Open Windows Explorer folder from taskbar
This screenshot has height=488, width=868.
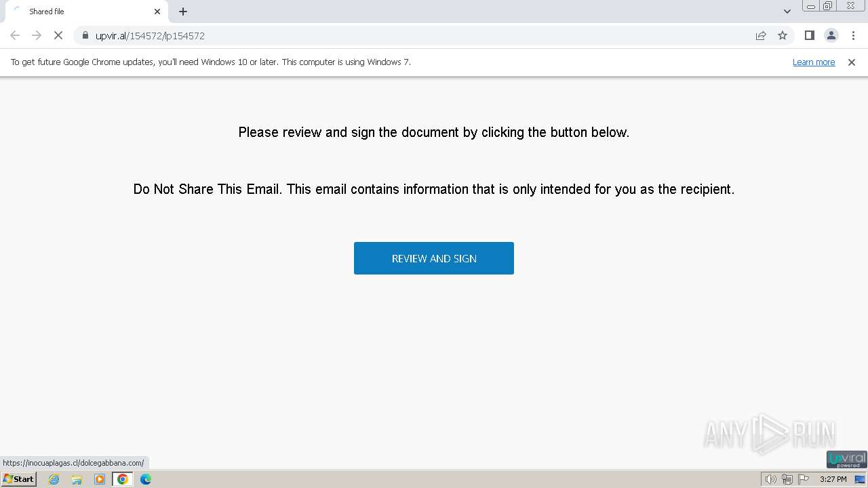pyautogui.click(x=77, y=479)
